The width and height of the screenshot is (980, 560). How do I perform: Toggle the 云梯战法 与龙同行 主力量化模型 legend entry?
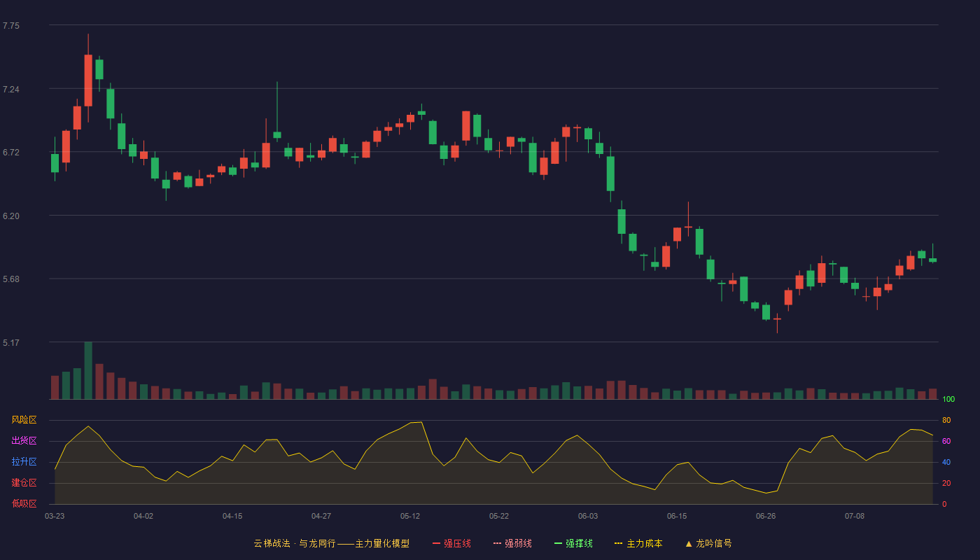click(331, 543)
